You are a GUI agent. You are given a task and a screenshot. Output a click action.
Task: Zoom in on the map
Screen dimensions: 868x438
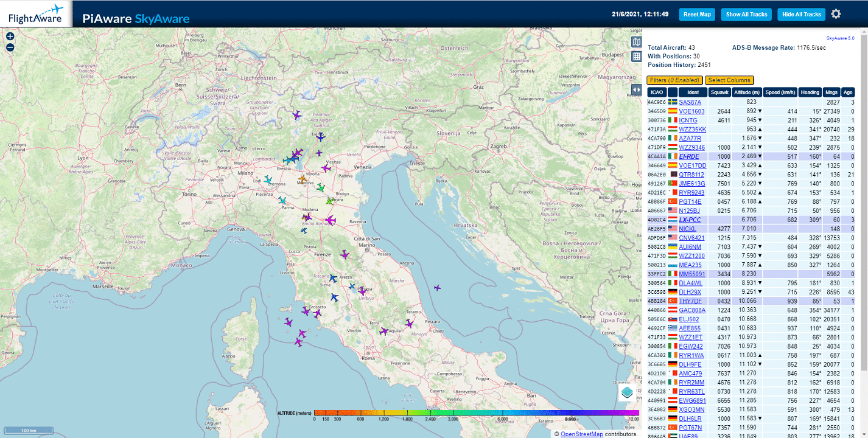point(10,36)
